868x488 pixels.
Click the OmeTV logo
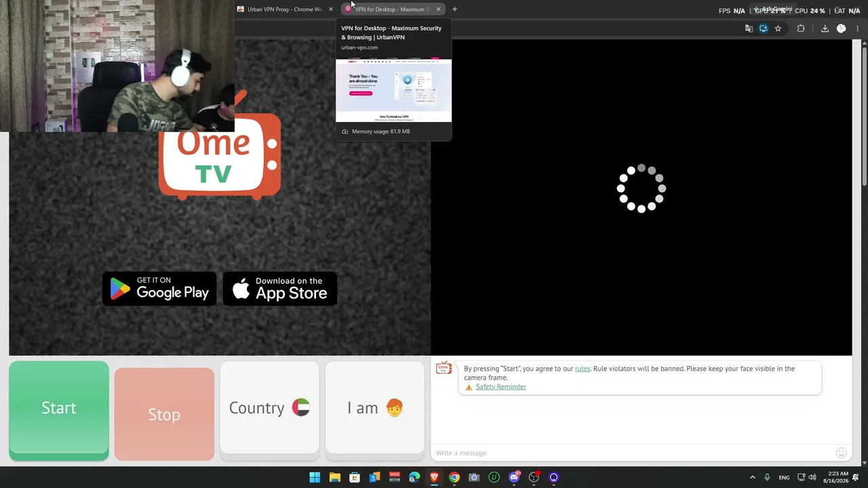point(220,156)
